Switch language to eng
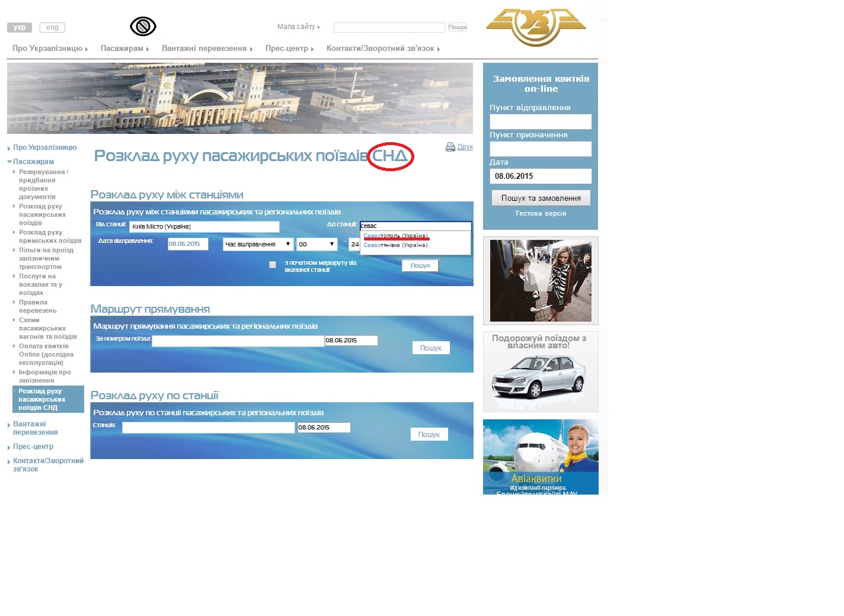The height and width of the screenshot is (616, 844). pyautogui.click(x=52, y=27)
